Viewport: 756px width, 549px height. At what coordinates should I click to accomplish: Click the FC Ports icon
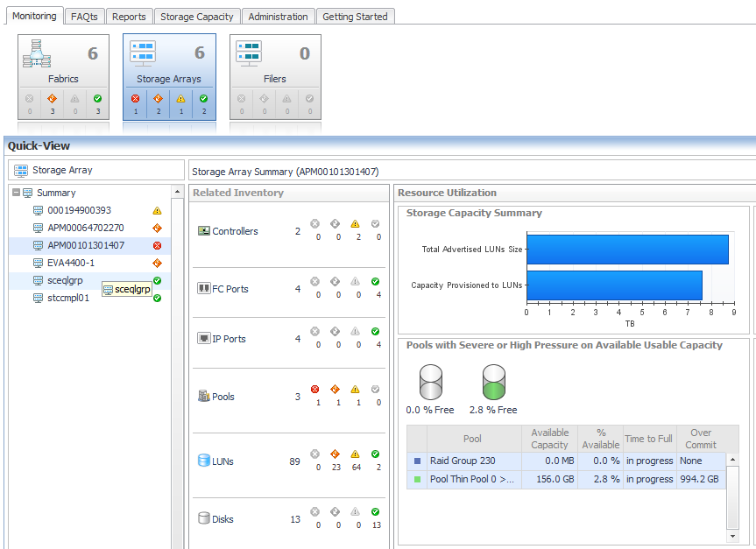[x=204, y=289]
